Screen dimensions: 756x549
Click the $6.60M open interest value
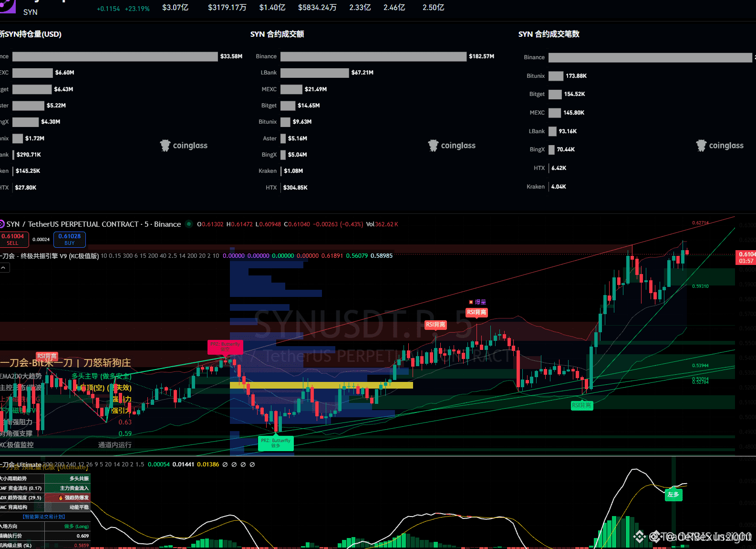tap(65, 73)
